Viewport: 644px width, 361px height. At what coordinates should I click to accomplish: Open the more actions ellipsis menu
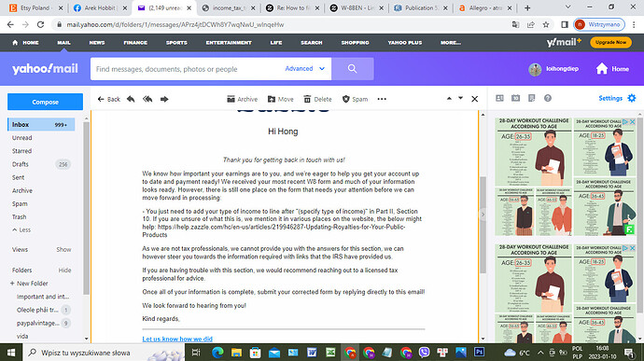pos(382,99)
